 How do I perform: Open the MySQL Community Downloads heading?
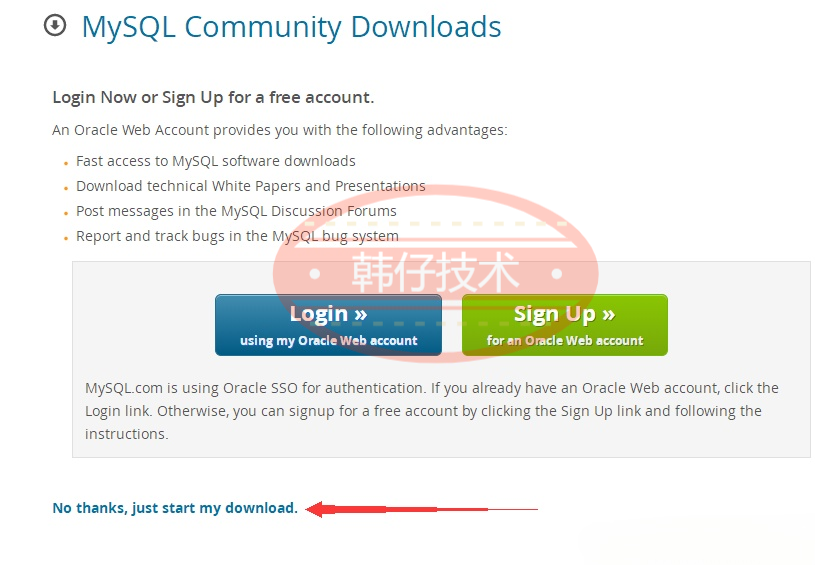292,27
